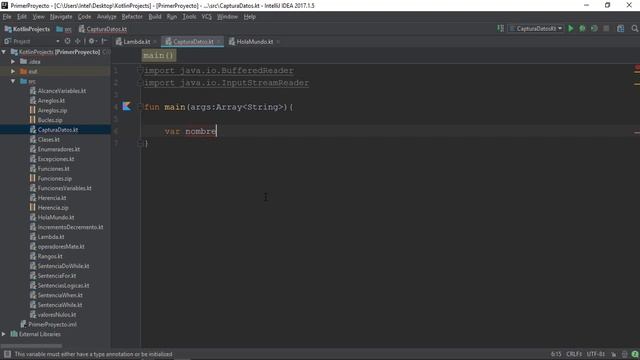Click the main() breadcrumb above editor
The width and height of the screenshot is (640, 360).
click(159, 55)
